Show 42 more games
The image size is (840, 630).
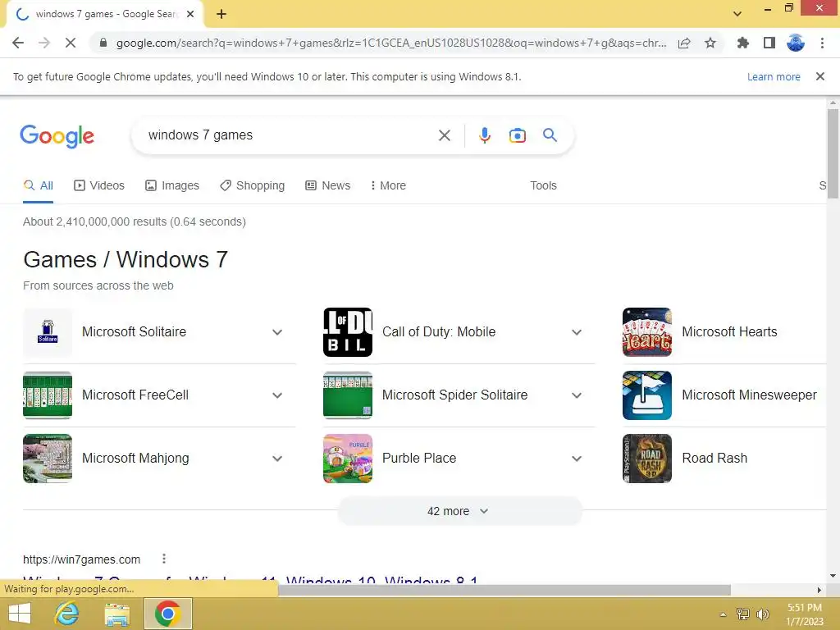(459, 511)
